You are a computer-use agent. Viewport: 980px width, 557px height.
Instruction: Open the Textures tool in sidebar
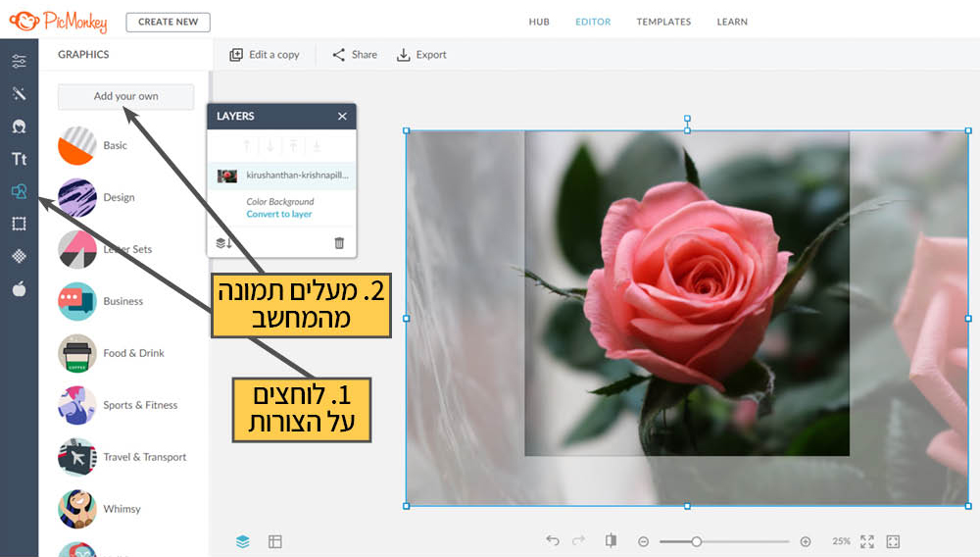click(x=19, y=256)
